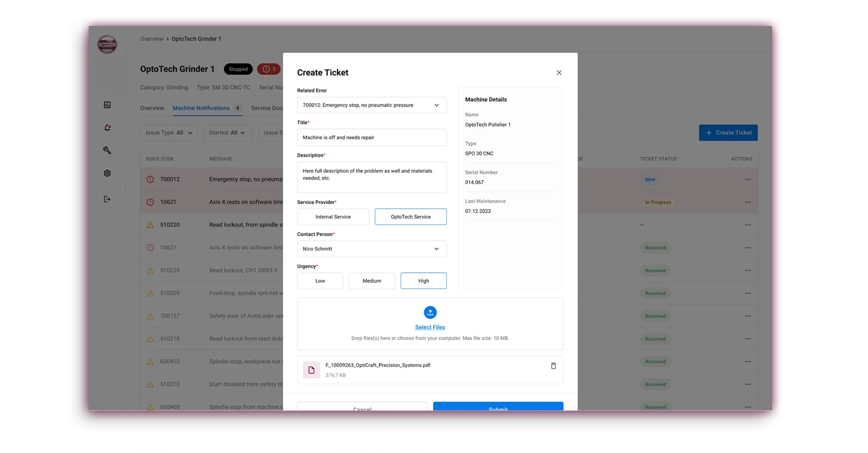The image size is (868, 453).
Task: Close the Create Ticket dialog
Action: click(559, 73)
